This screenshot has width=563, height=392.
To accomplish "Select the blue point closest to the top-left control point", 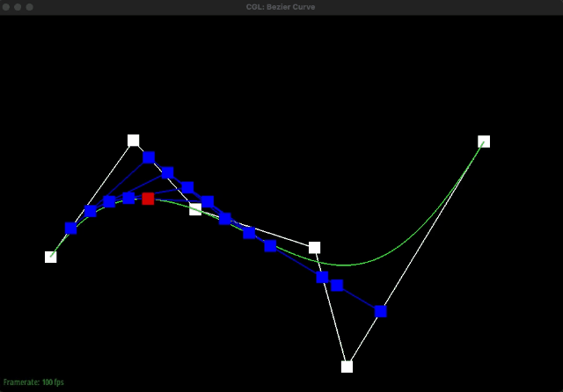I will (149, 157).
